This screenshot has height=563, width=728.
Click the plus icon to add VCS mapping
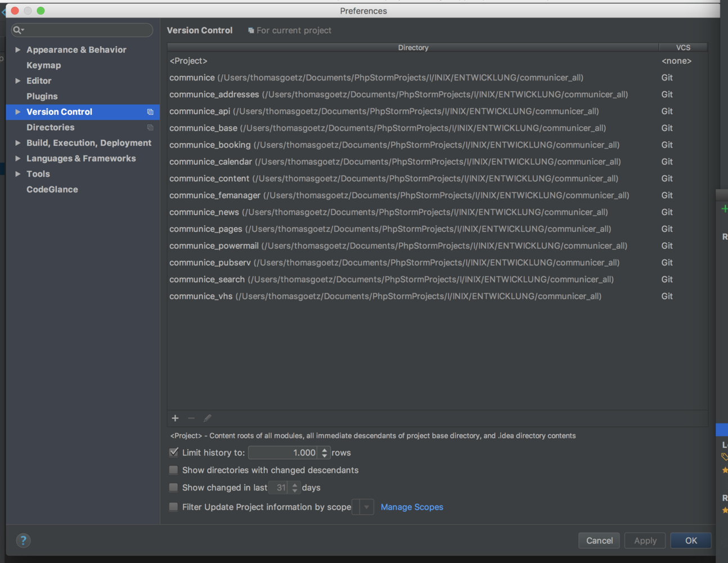[x=175, y=418]
